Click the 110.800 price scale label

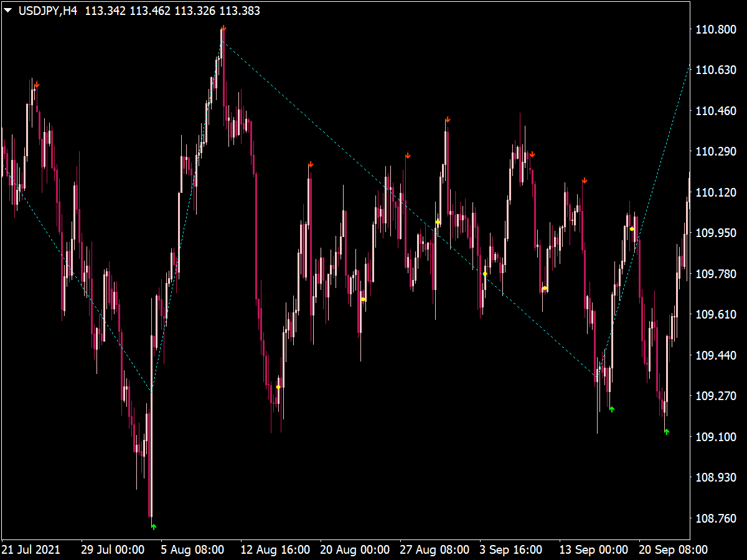point(715,30)
